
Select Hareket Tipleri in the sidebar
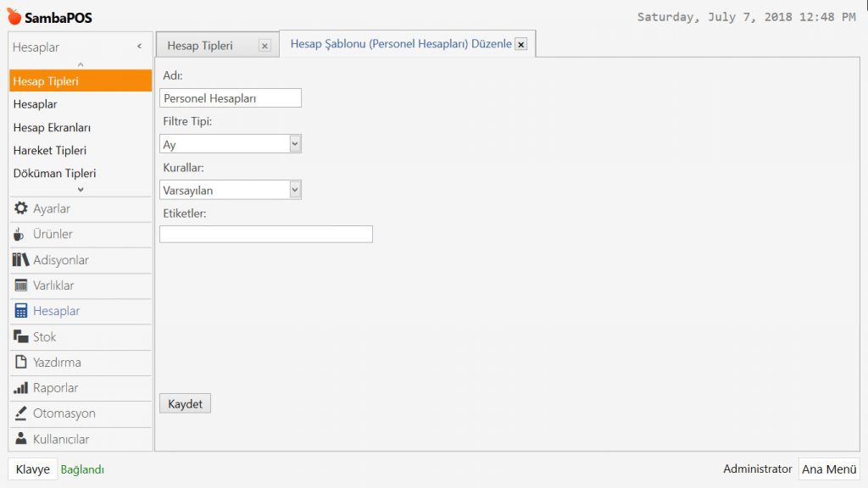[x=49, y=150]
